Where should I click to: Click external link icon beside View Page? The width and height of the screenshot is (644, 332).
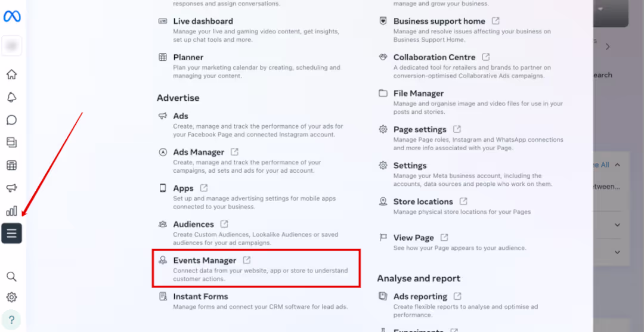(444, 238)
